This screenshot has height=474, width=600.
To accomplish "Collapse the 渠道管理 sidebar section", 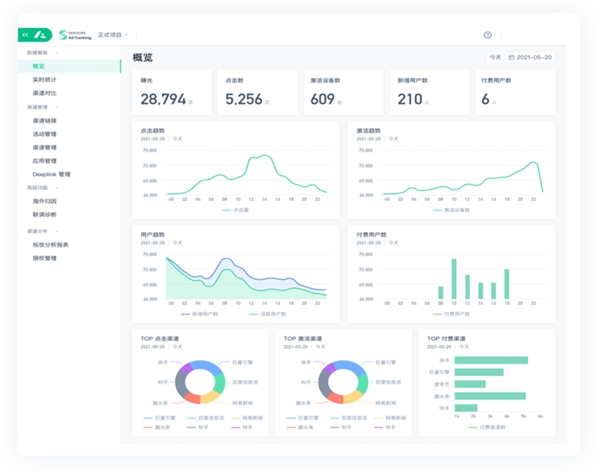I will (57, 107).
